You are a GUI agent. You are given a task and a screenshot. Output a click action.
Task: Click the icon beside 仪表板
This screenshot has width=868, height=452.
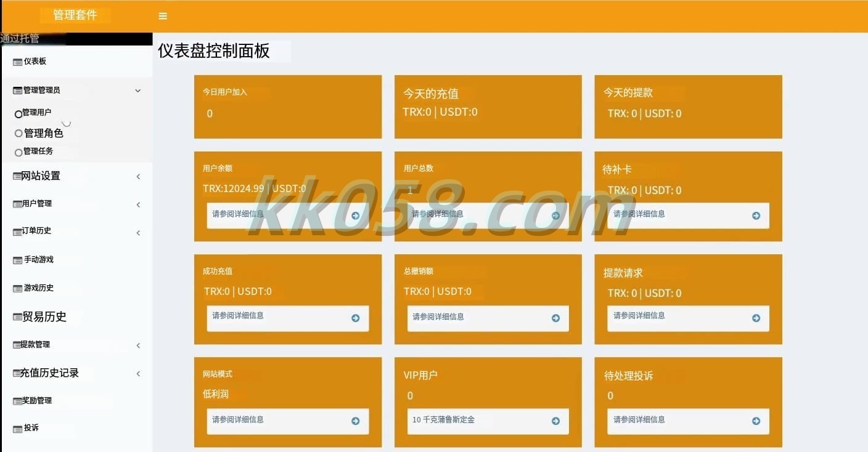point(17,62)
